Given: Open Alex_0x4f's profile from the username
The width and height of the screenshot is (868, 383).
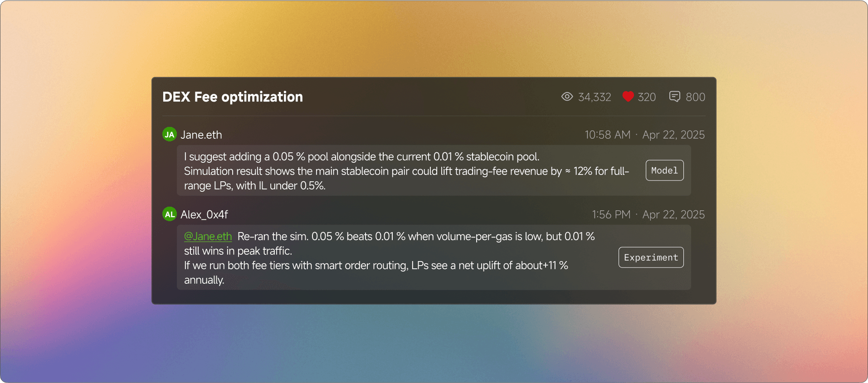Looking at the screenshot, I should (204, 214).
